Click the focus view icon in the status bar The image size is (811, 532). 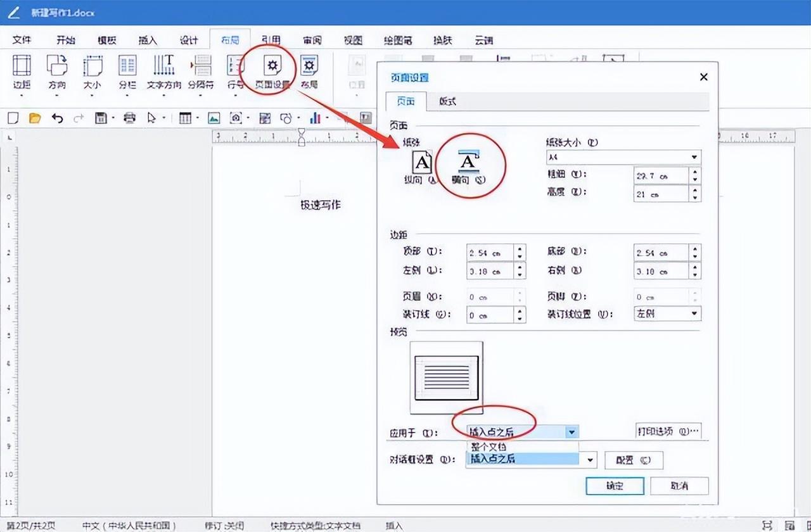coord(767,525)
